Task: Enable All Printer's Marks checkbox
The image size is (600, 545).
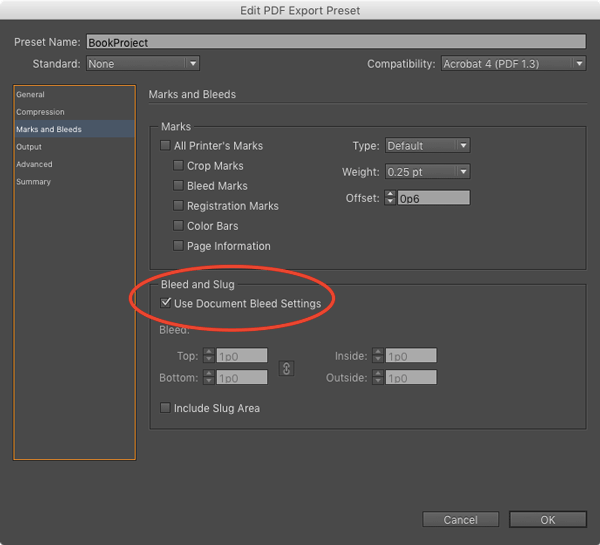Action: click(166, 146)
